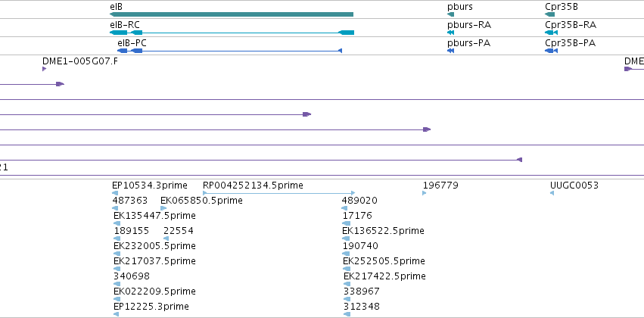Click the EP10534.3prime label
Viewport: 644px width, 318px height.
pos(150,185)
